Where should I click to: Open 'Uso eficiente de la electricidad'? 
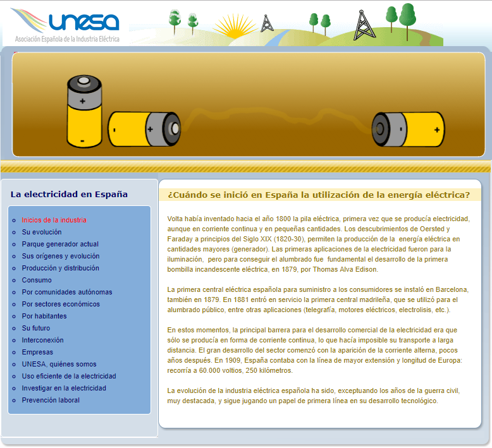(69, 376)
